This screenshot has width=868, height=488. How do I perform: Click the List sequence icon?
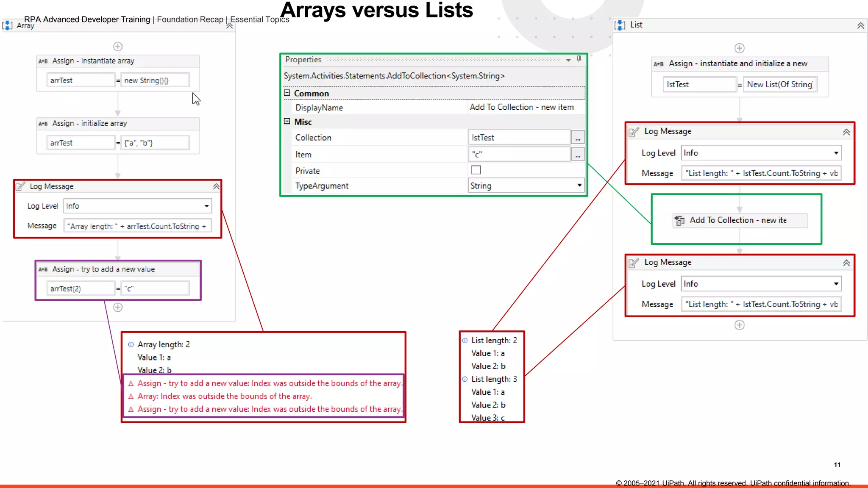click(620, 25)
